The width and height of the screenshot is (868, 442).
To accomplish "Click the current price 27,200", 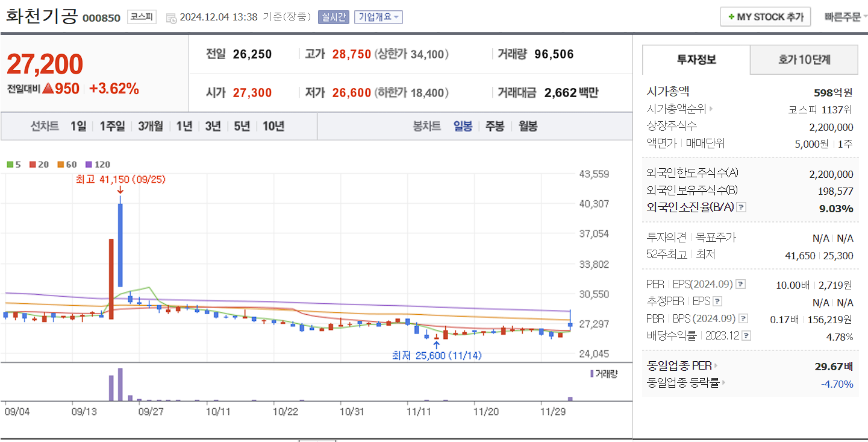I will pos(45,65).
